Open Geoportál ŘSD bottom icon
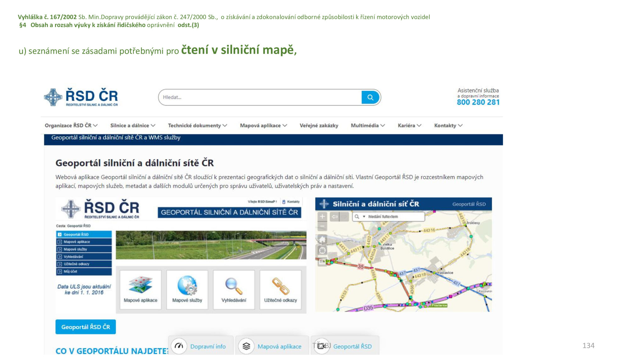The width and height of the screenshot is (644, 362). click(321, 346)
